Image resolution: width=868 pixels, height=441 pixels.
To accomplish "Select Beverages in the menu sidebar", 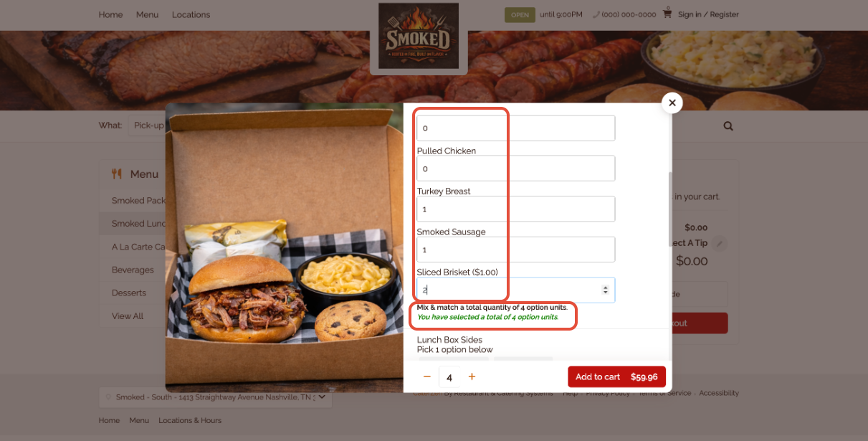I will (133, 270).
